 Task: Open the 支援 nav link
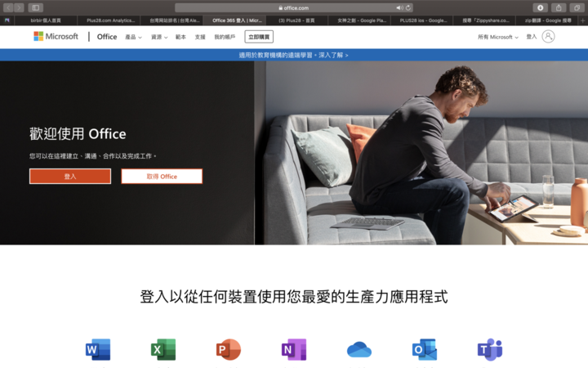[200, 37]
